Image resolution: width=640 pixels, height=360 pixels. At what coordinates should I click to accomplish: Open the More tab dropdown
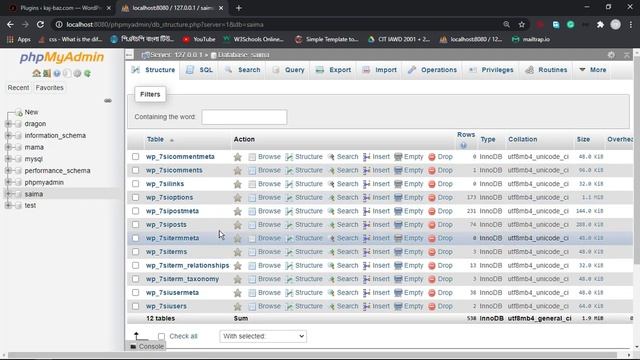[593, 70]
